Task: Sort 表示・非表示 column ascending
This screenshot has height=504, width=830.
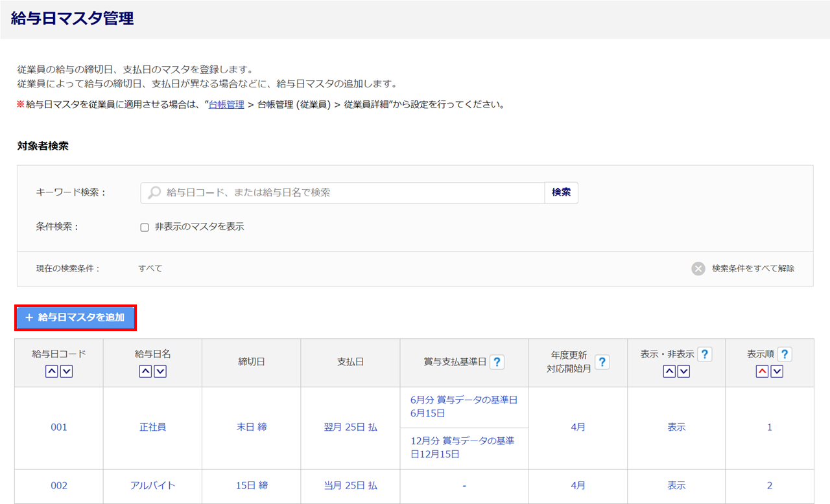Action: click(669, 371)
